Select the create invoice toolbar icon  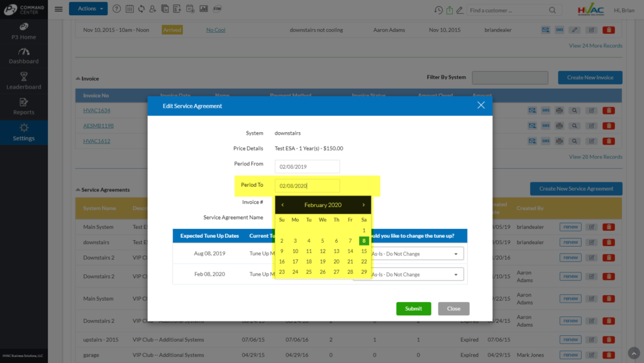(177, 8)
